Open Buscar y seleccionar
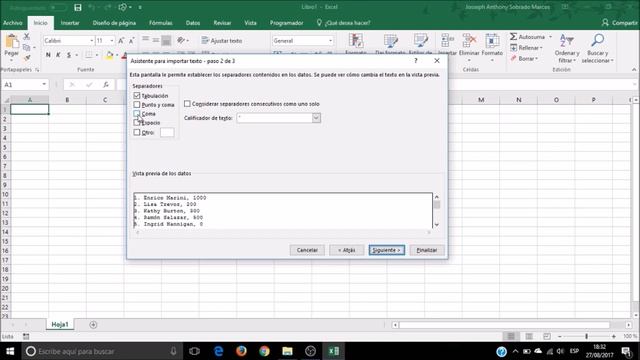Screen dimensions: 640x360 pos(598,49)
